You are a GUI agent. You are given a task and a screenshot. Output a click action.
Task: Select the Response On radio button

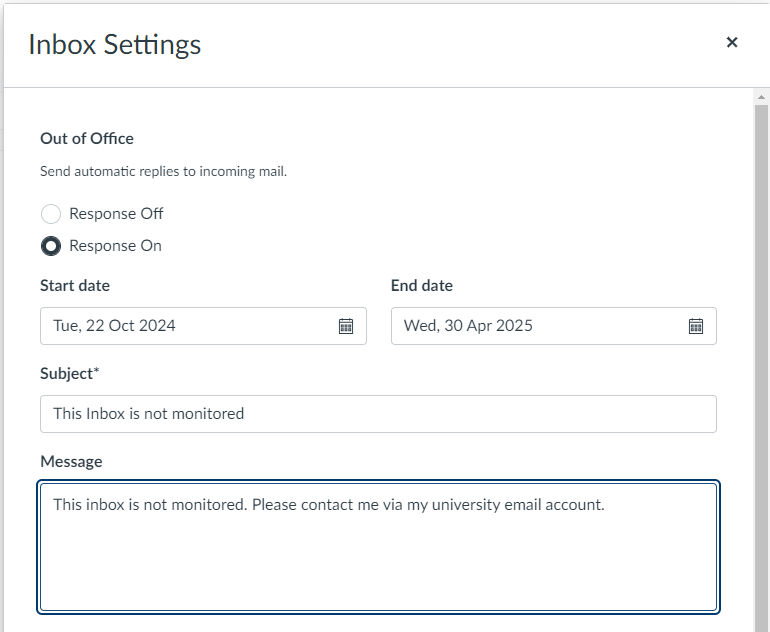click(50, 246)
